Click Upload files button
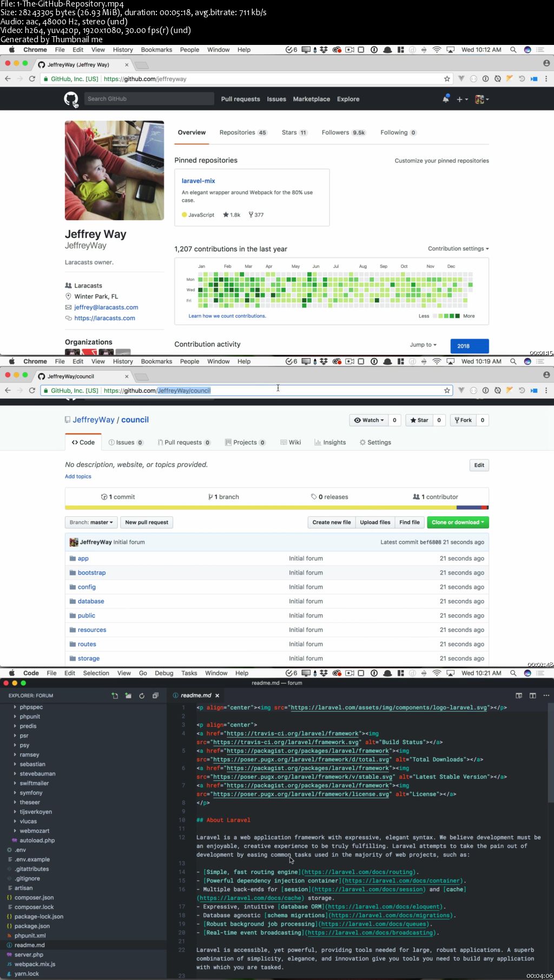The image size is (554, 980). (375, 523)
